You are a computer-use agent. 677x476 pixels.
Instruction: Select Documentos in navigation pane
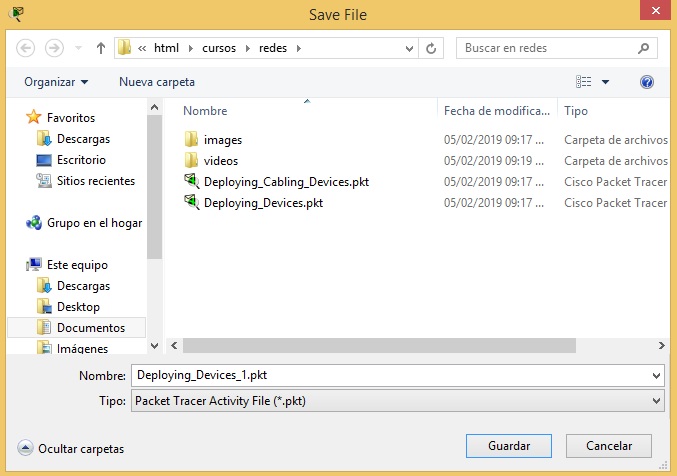pyautogui.click(x=90, y=327)
